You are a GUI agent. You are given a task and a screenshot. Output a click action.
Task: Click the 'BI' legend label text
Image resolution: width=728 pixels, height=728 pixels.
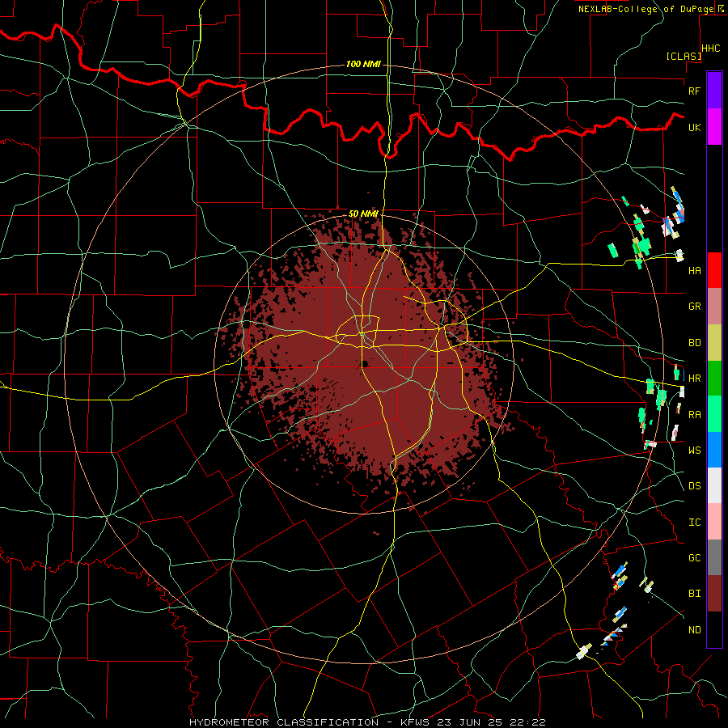pos(694,594)
